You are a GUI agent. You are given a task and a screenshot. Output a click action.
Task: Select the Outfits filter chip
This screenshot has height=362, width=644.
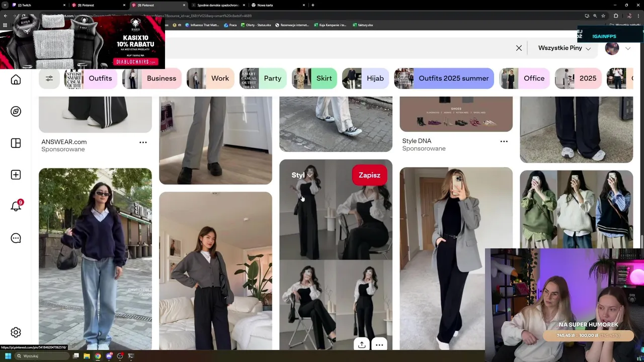[90, 78]
